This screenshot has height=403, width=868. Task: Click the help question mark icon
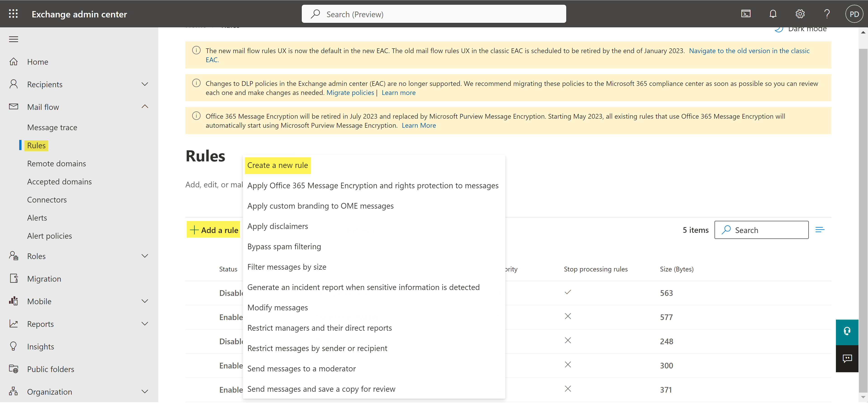(x=827, y=14)
